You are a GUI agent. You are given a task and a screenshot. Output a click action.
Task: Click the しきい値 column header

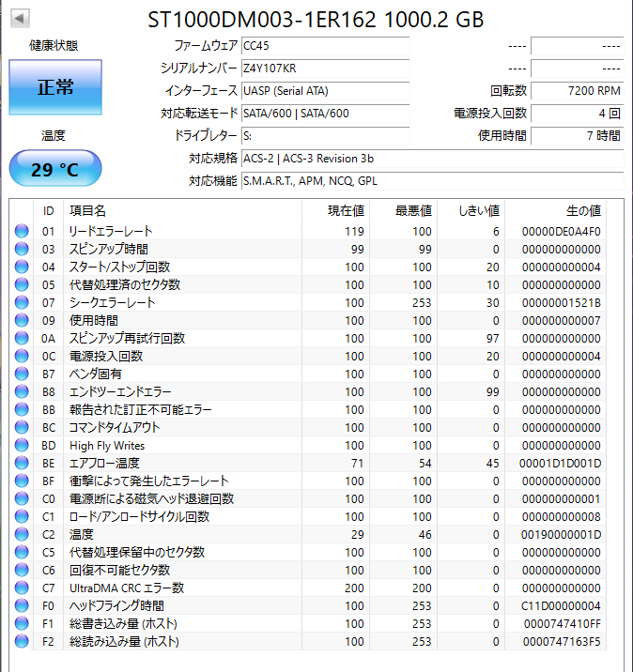pyautogui.click(x=480, y=210)
